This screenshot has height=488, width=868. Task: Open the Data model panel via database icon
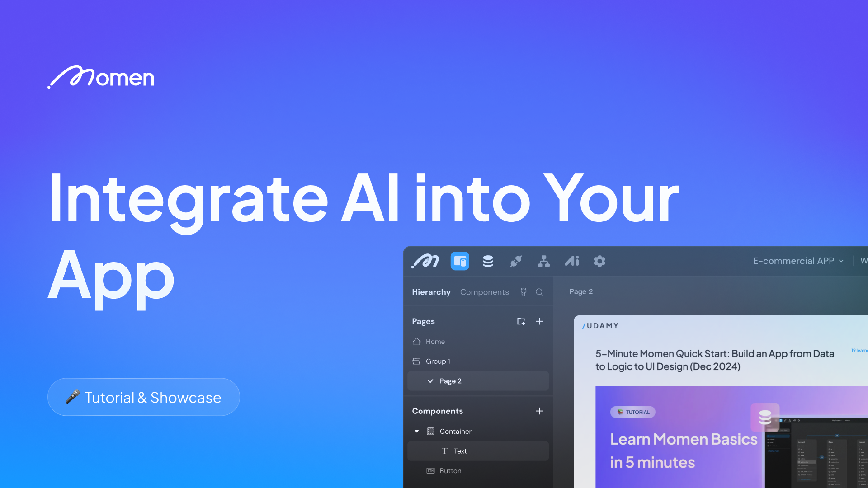pyautogui.click(x=488, y=261)
